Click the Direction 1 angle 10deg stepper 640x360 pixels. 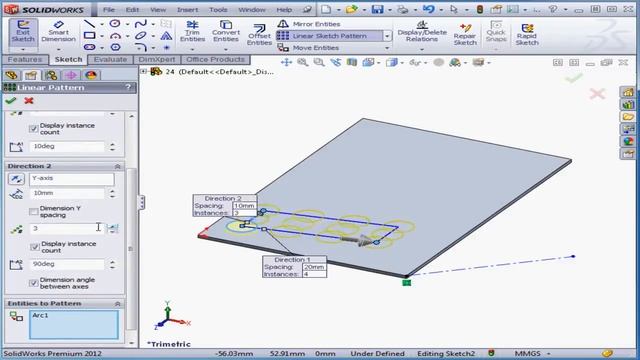pyautogui.click(x=112, y=147)
